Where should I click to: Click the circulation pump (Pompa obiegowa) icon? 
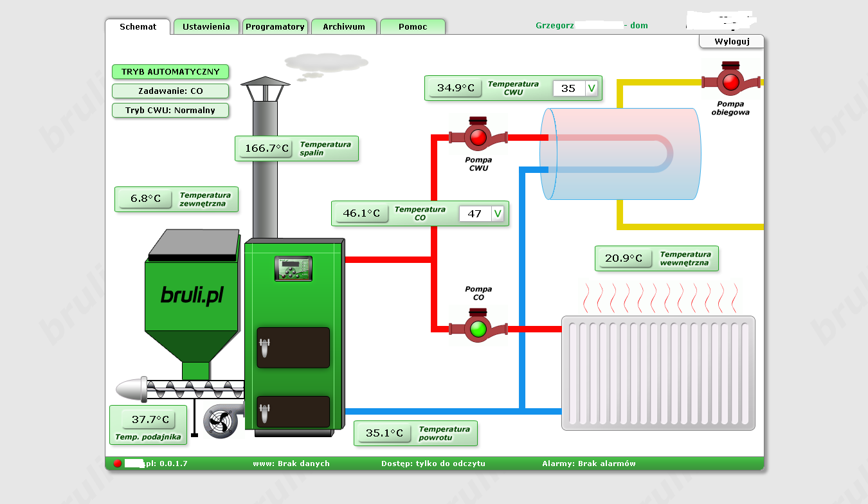730,82
